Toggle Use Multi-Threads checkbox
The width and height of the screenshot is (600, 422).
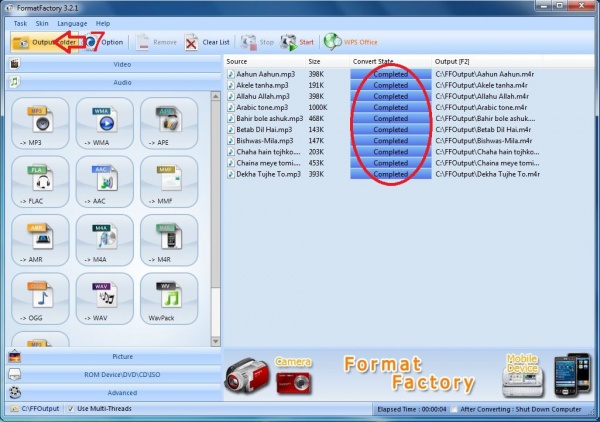pos(70,409)
